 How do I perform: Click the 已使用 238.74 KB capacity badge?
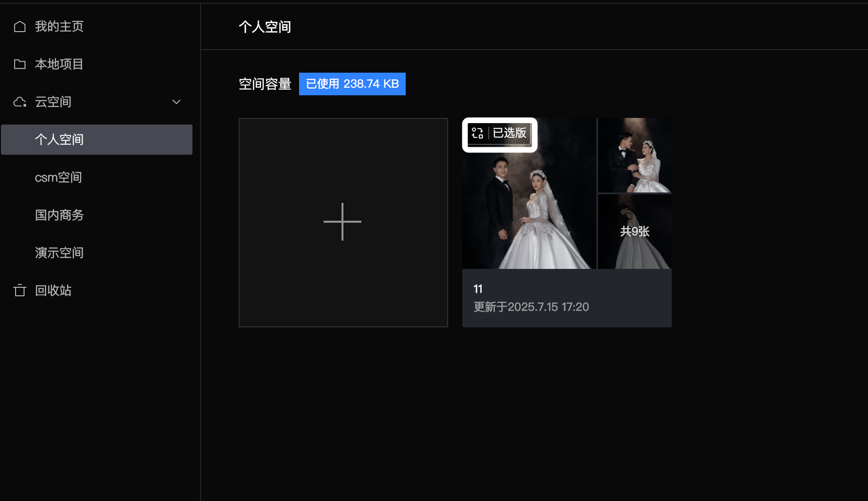[x=352, y=84]
